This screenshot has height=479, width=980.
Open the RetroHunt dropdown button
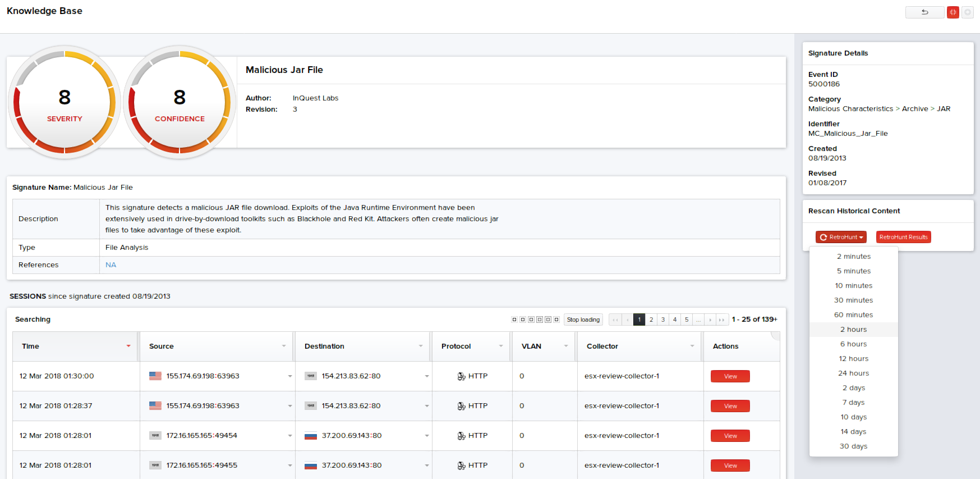coord(841,237)
